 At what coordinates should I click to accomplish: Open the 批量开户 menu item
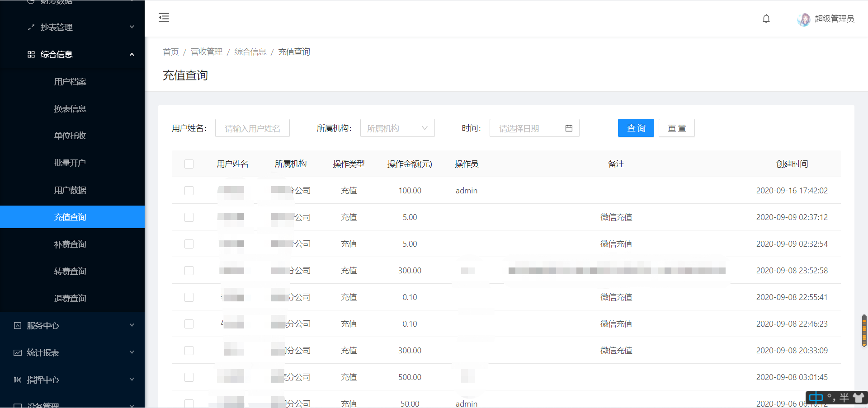[72, 163]
